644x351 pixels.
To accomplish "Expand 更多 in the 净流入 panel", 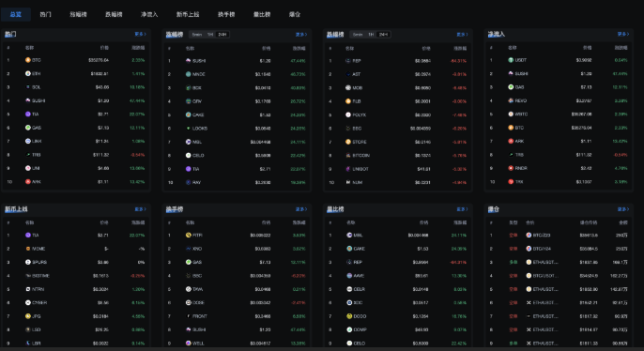I will [x=623, y=34].
